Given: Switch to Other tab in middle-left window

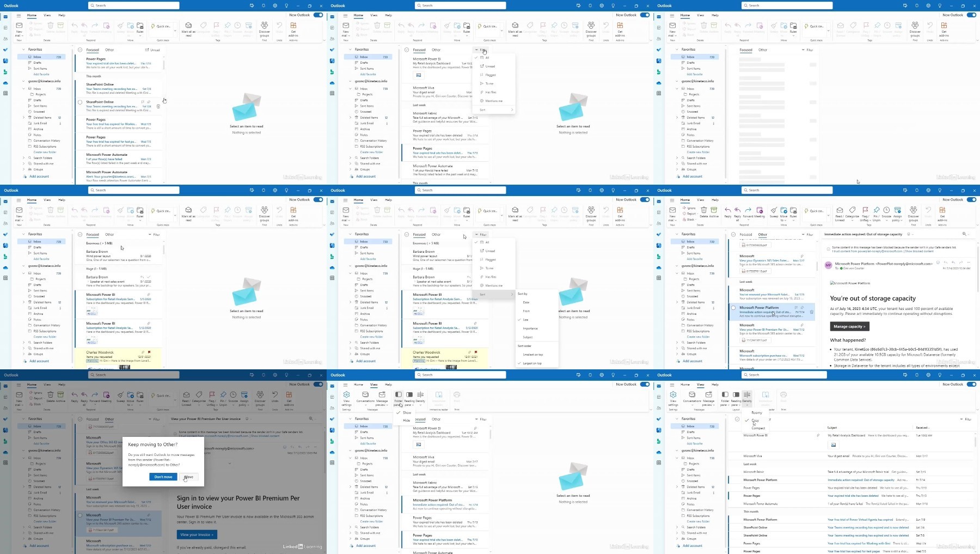Looking at the screenshot, I should (x=109, y=235).
